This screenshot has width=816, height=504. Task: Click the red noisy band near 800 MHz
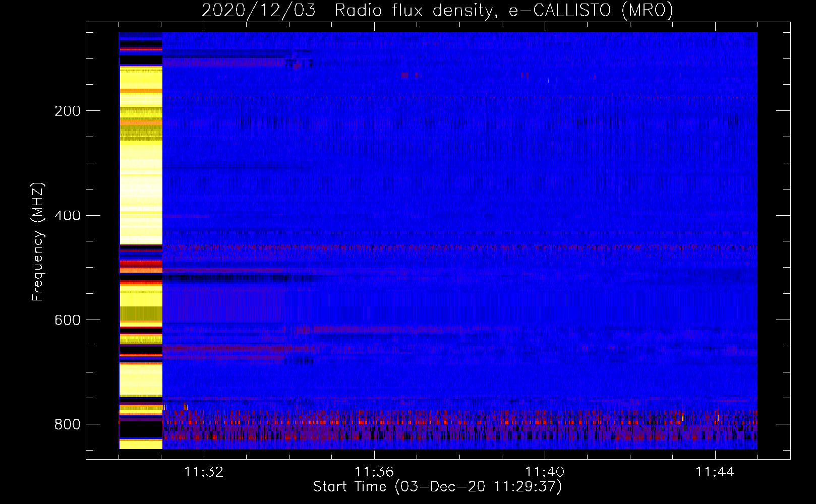[x=454, y=422]
